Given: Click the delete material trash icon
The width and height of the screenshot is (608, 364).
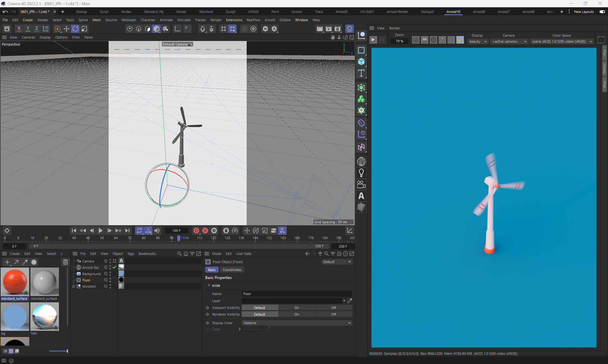Looking at the screenshot, I should [65, 262].
